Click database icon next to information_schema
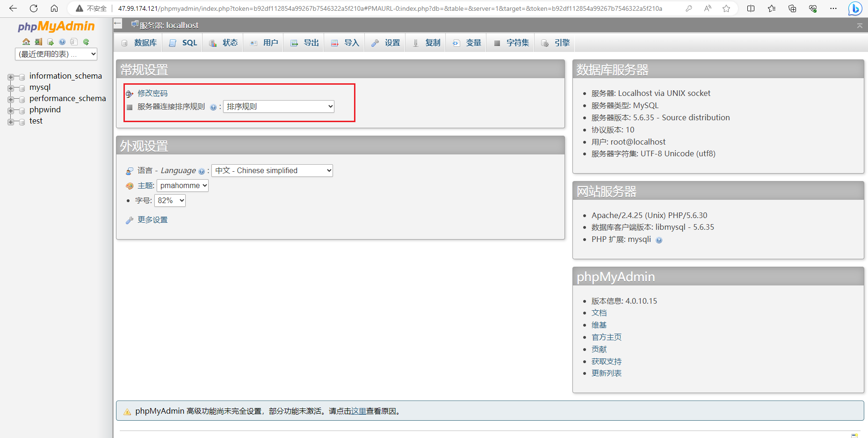Image resolution: width=868 pixels, height=438 pixels. [22, 77]
